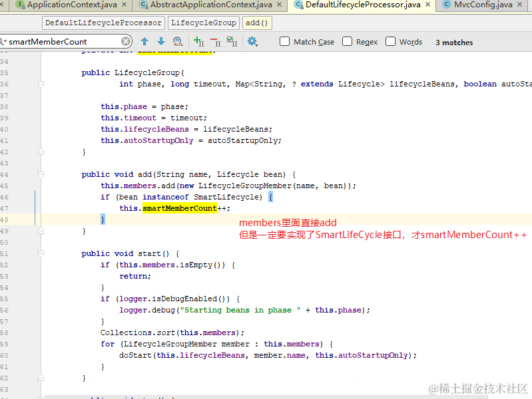The image size is (532, 399).
Task: Click 'return;' statement on line 53
Action: (x=135, y=276)
